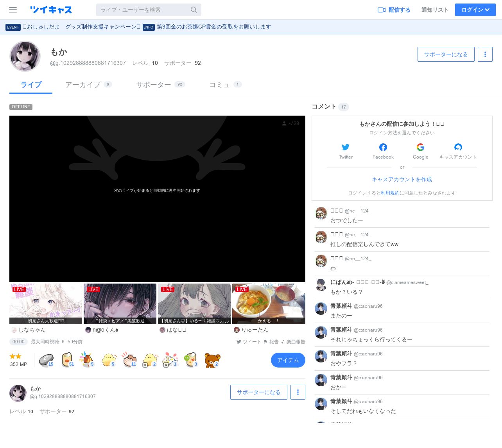Click the brown bear item icon
Screen dimensions: 502x448
tap(212, 360)
